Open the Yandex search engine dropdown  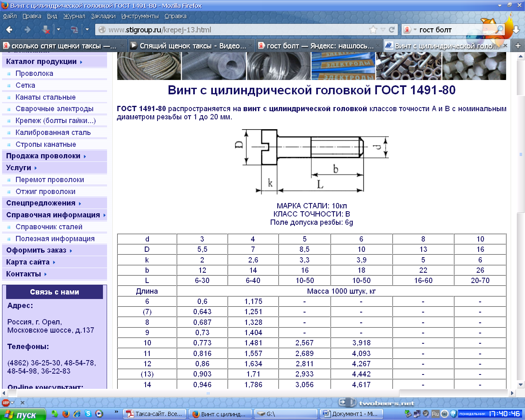[x=415, y=30]
